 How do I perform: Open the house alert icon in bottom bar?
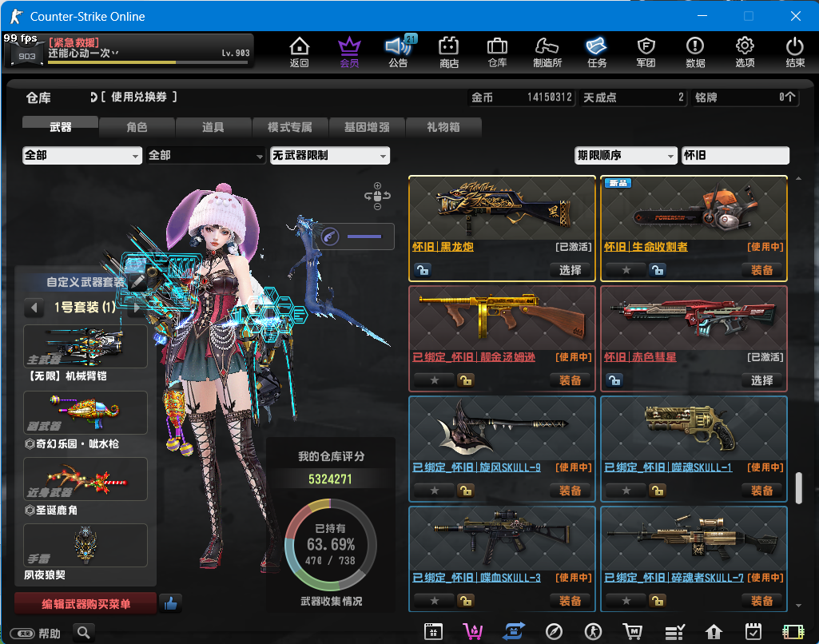click(x=714, y=632)
